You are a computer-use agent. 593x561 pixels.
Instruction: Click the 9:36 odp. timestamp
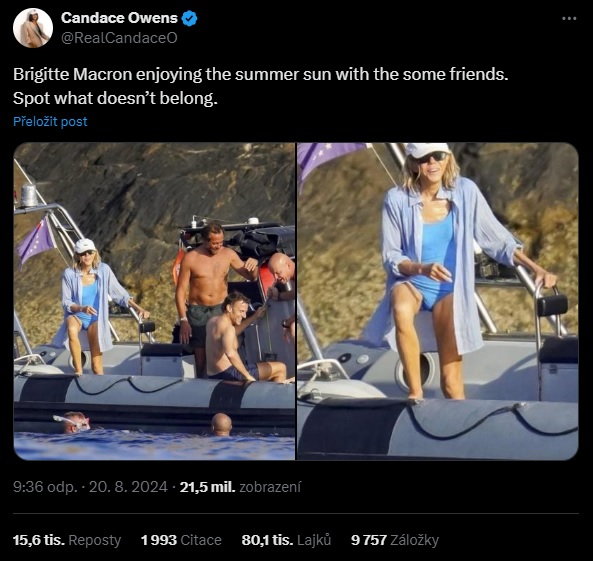tap(45, 487)
